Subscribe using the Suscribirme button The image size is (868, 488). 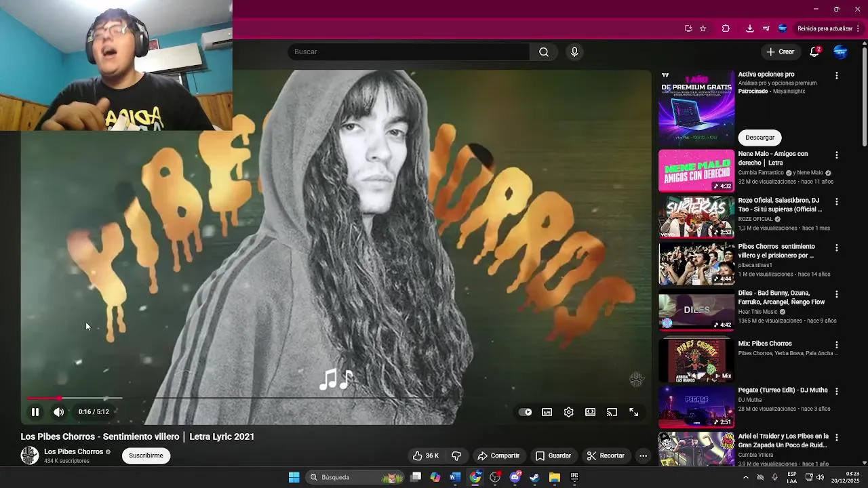146,455
